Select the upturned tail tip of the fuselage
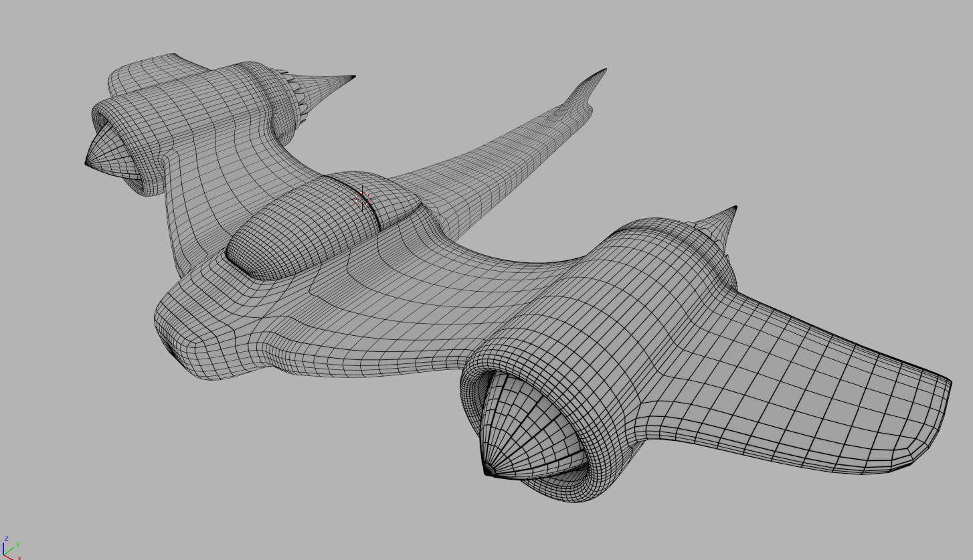Viewport: 973px width, 560px height. pyautogui.click(x=603, y=71)
